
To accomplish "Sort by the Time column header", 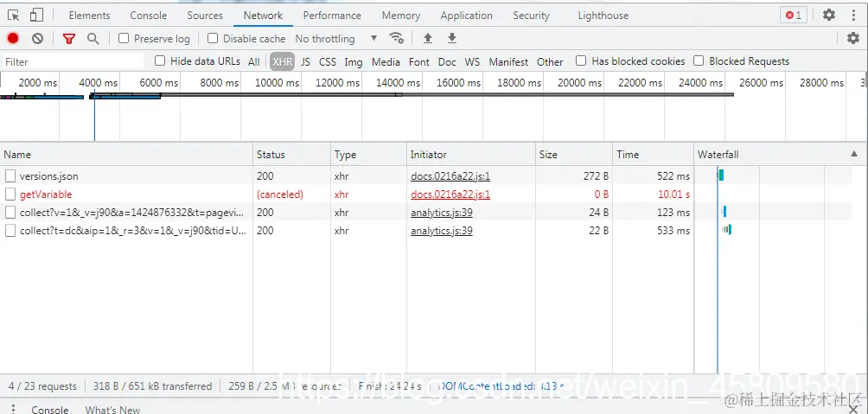I will [654, 155].
